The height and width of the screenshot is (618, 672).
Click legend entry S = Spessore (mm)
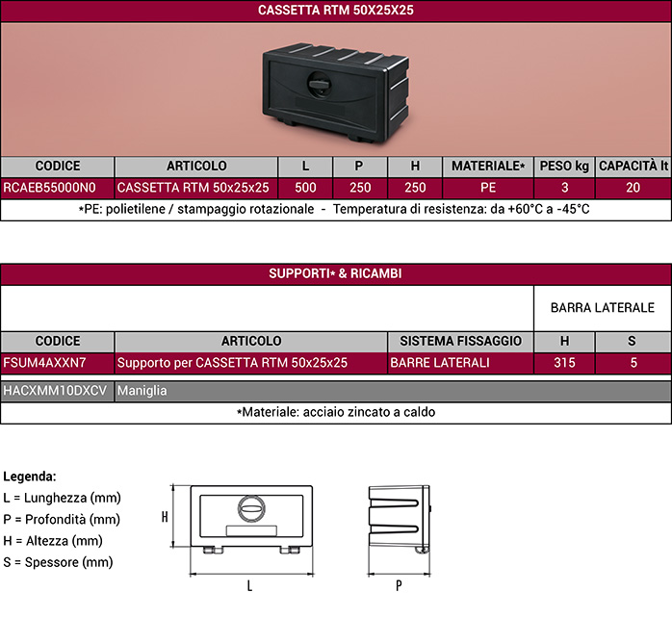[58, 562]
